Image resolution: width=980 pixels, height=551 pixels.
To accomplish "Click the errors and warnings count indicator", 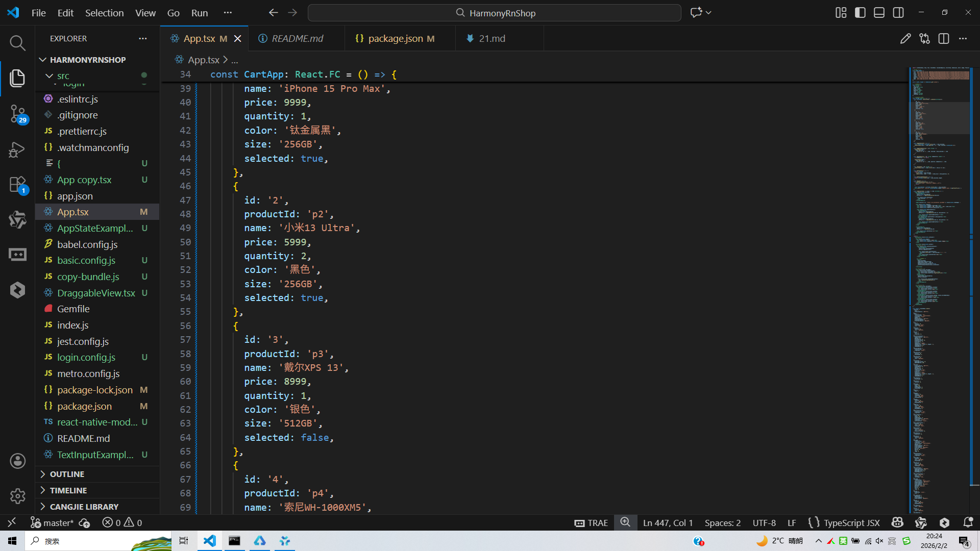I will 122,522.
